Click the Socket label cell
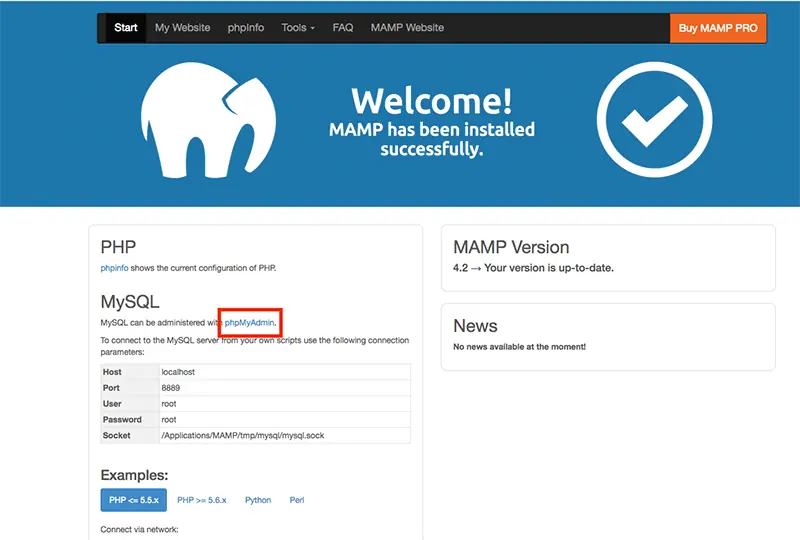Image resolution: width=800 pixels, height=540 pixels. point(130,435)
